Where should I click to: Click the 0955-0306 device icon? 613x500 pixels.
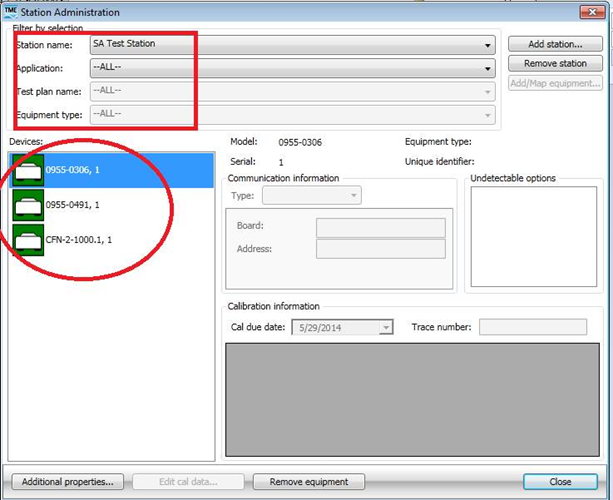tap(27, 171)
